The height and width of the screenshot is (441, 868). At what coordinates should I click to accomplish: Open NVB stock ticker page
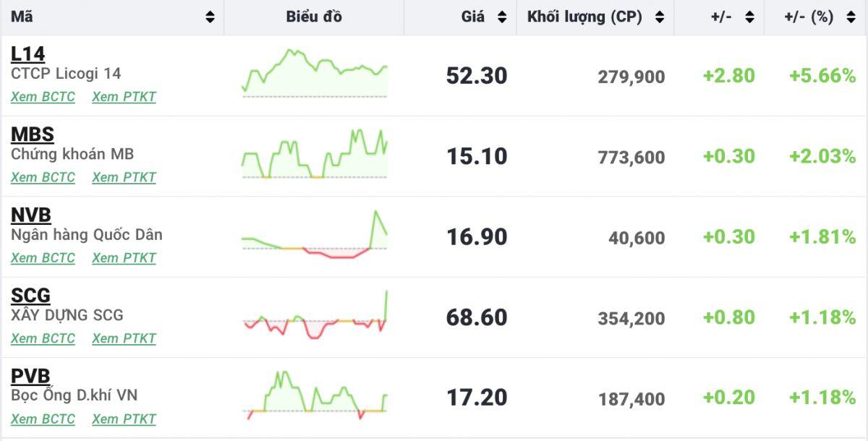[x=31, y=215]
